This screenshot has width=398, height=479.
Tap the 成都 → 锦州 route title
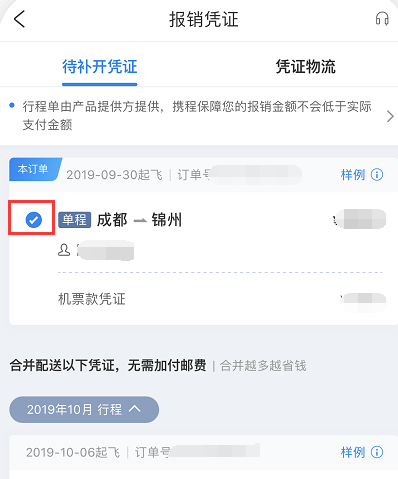[x=139, y=220]
